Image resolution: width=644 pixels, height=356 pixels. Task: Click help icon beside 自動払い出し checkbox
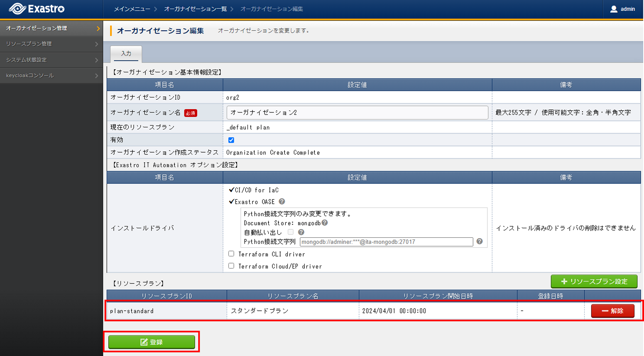pos(301,232)
